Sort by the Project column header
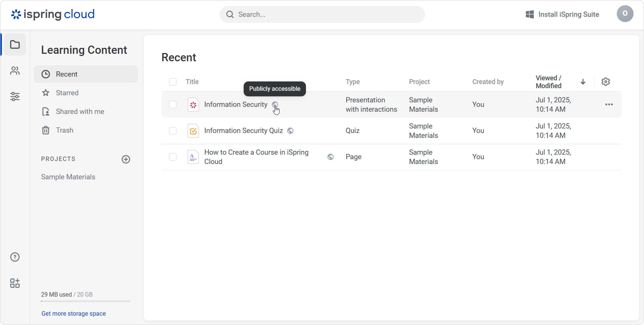The width and height of the screenshot is (644, 325). [419, 82]
